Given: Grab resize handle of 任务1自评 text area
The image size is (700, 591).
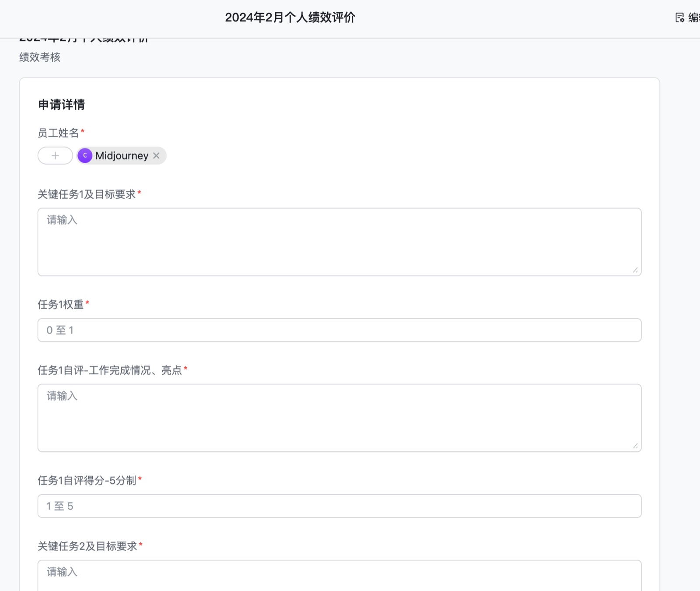Looking at the screenshot, I should click(635, 446).
